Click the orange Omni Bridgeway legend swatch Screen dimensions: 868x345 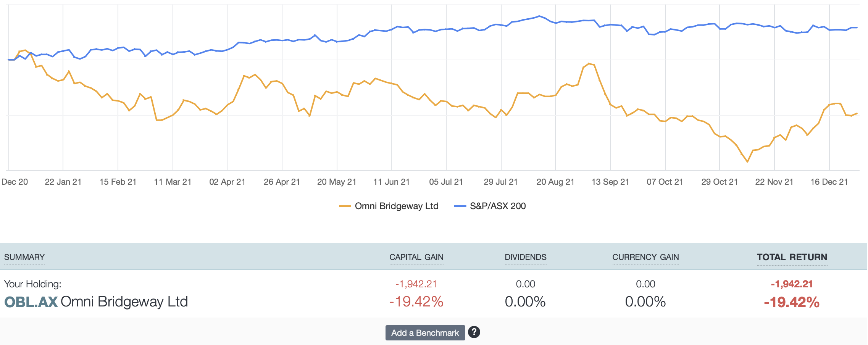(345, 206)
